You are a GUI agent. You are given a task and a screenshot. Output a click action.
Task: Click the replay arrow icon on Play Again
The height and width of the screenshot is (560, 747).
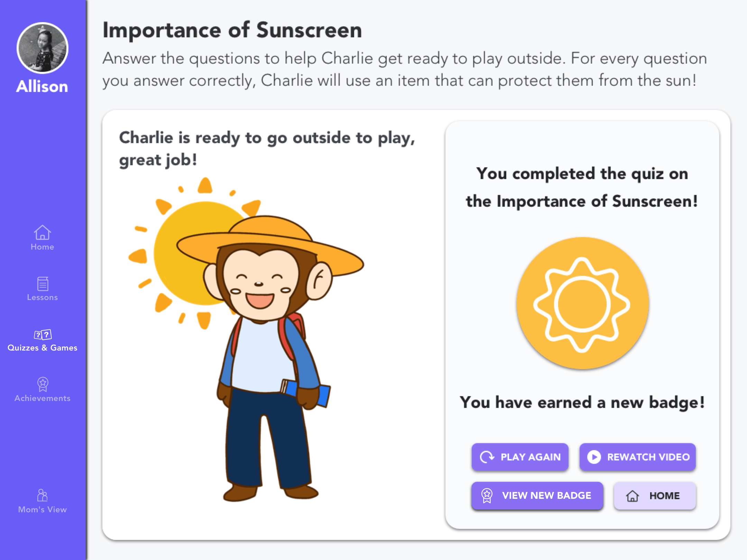pyautogui.click(x=487, y=457)
